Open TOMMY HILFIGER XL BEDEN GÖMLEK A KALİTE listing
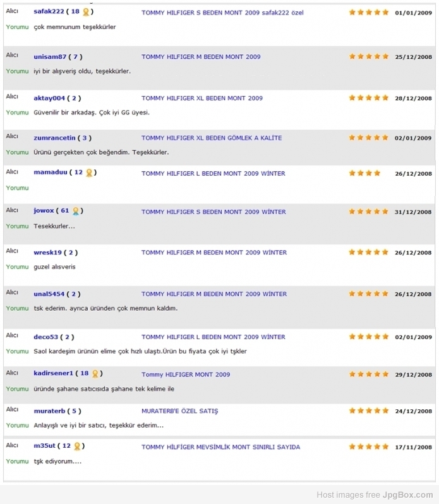 point(212,138)
